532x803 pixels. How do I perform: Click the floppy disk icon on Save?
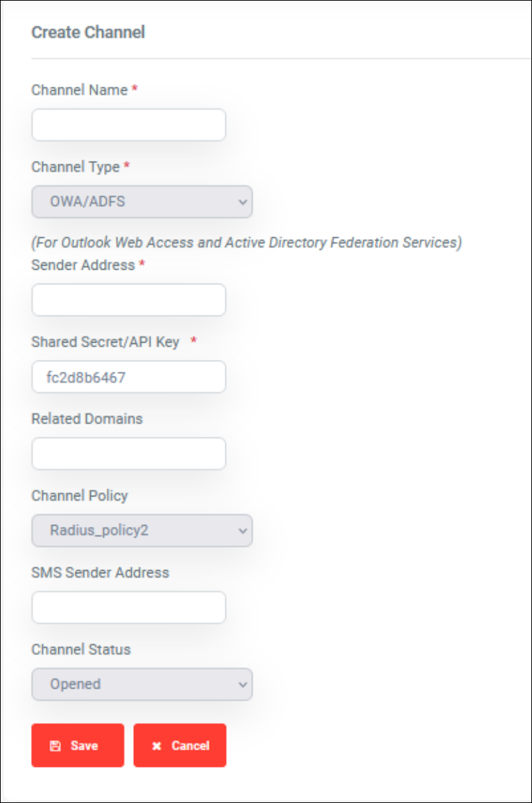[x=55, y=745]
